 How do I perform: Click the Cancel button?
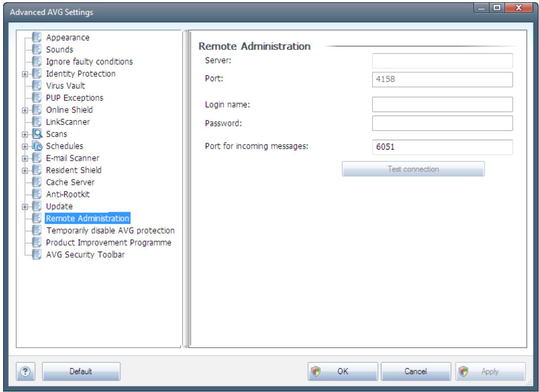click(416, 371)
